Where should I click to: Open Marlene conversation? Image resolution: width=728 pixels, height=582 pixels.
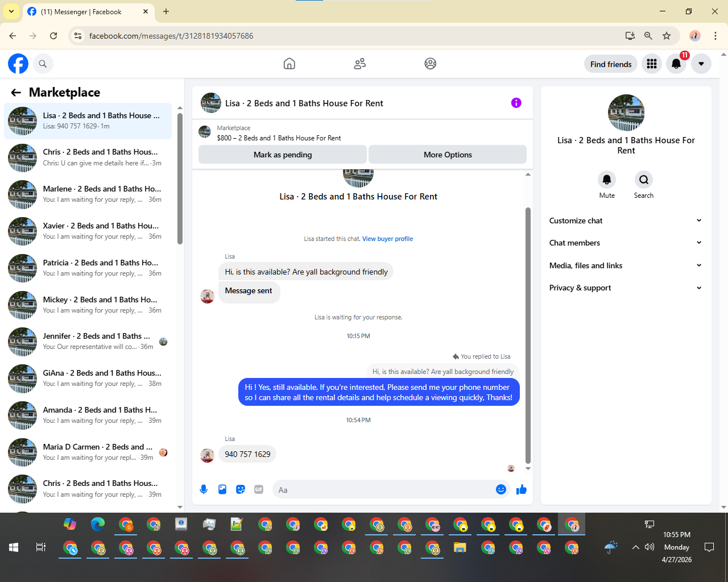point(88,194)
